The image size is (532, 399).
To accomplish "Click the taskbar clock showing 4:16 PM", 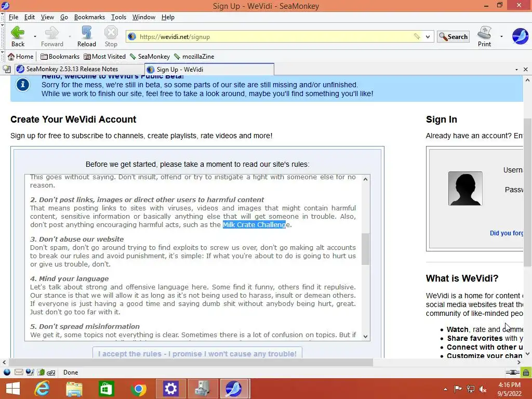I will coord(509,389).
